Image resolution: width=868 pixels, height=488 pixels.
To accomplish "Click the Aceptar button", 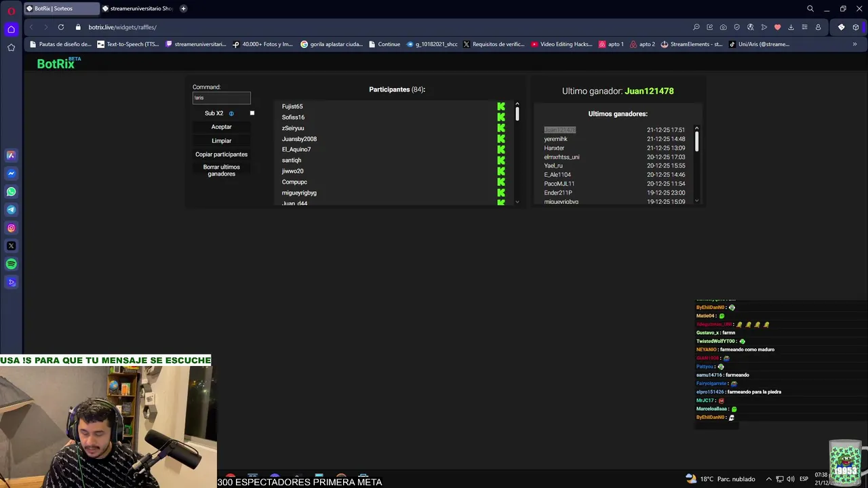I will tap(221, 127).
